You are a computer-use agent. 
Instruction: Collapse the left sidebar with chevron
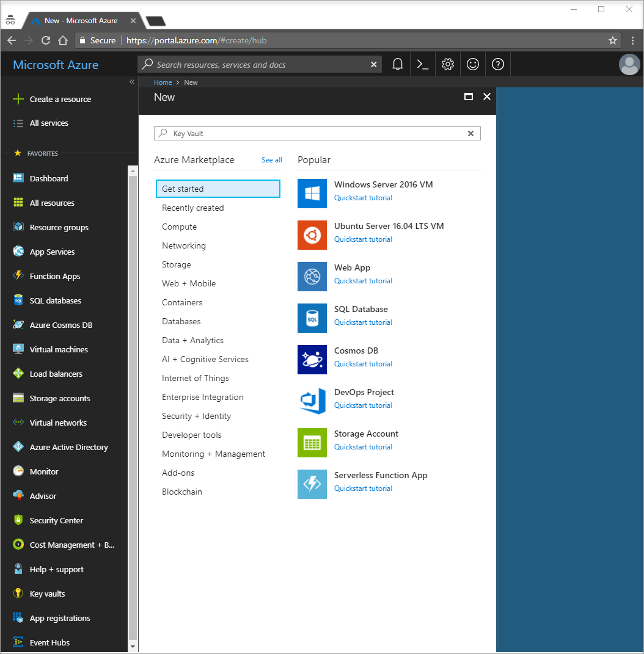pyautogui.click(x=132, y=82)
